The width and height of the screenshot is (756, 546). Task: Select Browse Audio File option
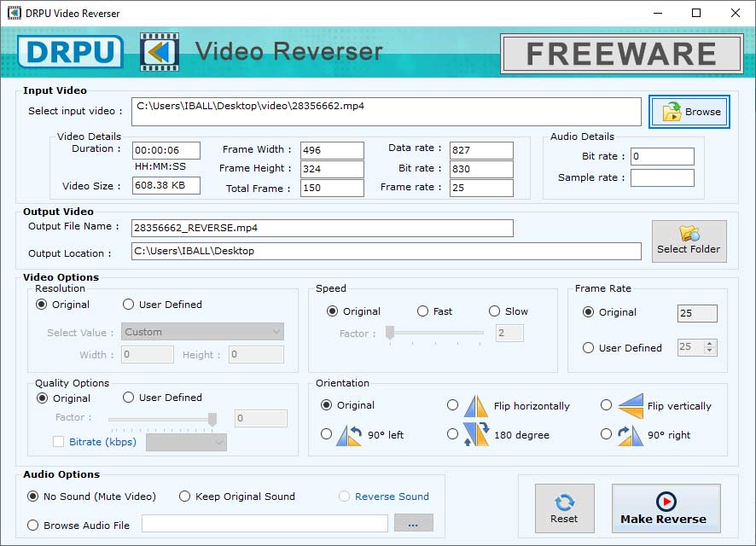click(x=32, y=526)
